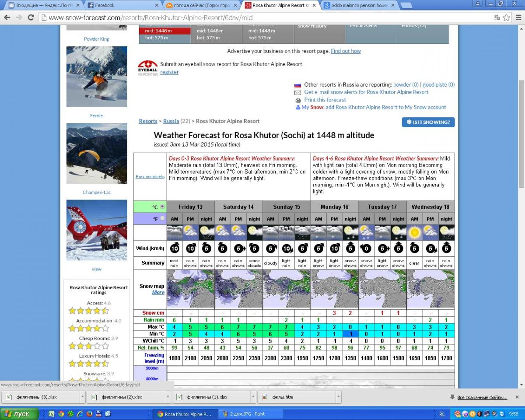Select the °F temperature unit radio button
Screen dimensions: 525x420
(x=162, y=218)
